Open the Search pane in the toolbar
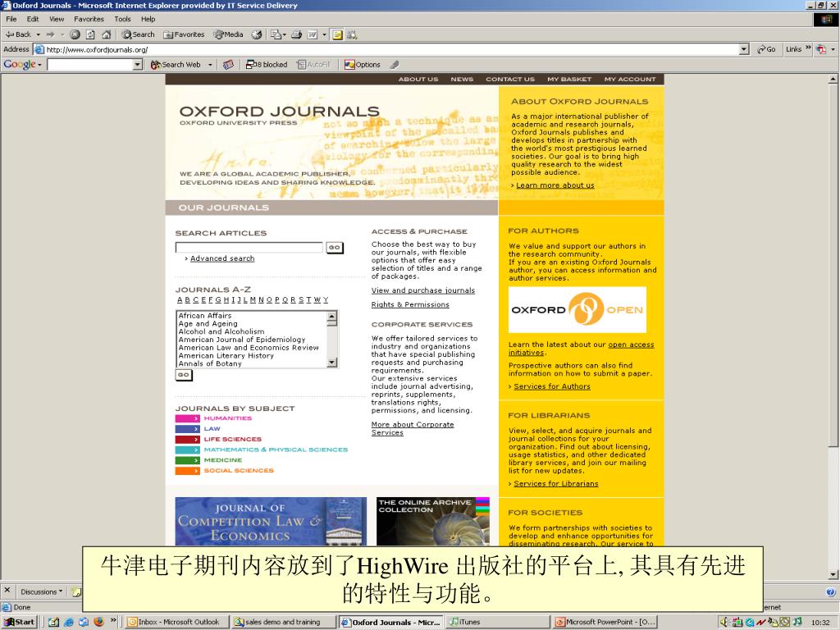 (138, 34)
